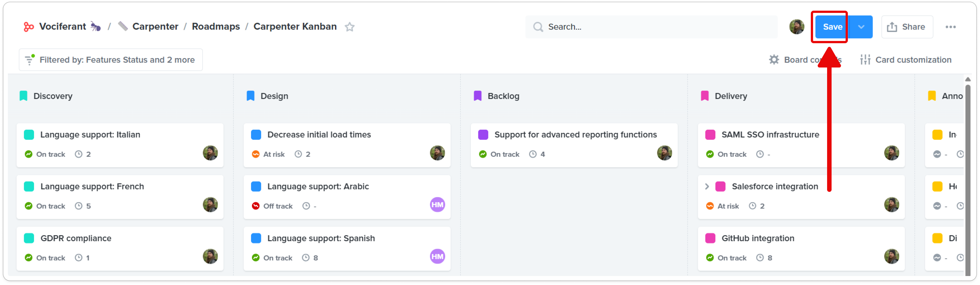
Task: Click the effort clock on Language support: French
Action: coord(78,206)
